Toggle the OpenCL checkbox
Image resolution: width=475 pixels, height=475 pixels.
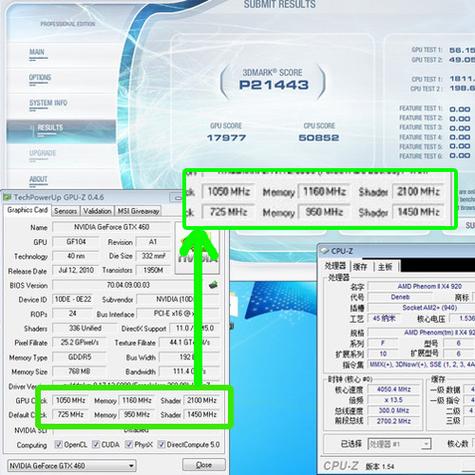(59, 444)
